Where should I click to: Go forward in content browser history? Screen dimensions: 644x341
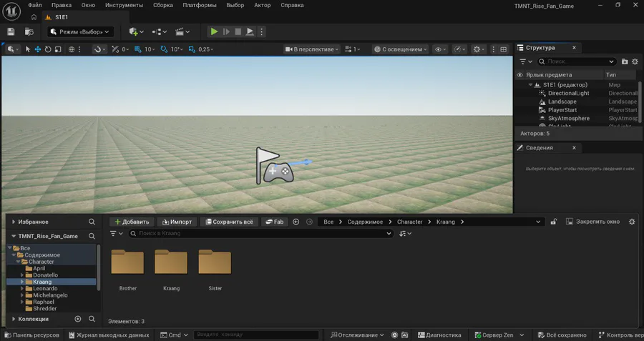point(309,222)
